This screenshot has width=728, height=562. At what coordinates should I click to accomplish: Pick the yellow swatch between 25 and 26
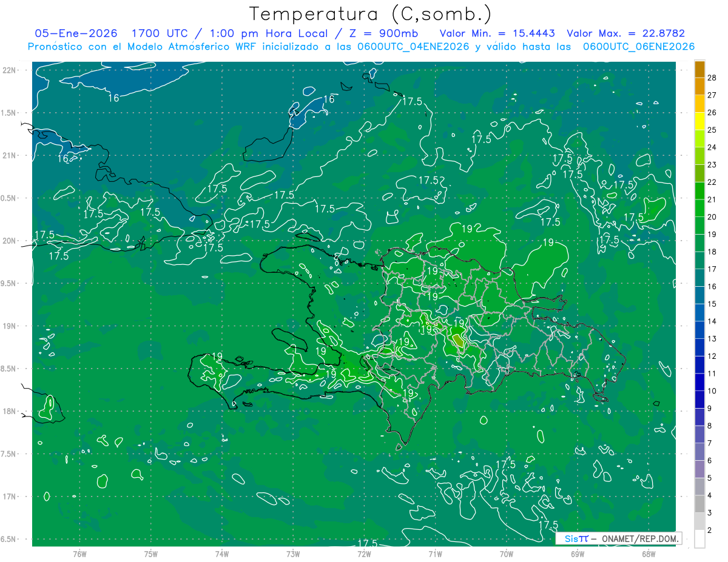699,122
